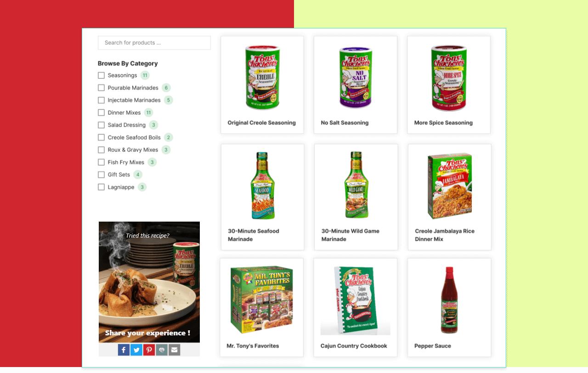Open Original Creole Seasoning product image
588x373 pixels.
[x=262, y=78]
